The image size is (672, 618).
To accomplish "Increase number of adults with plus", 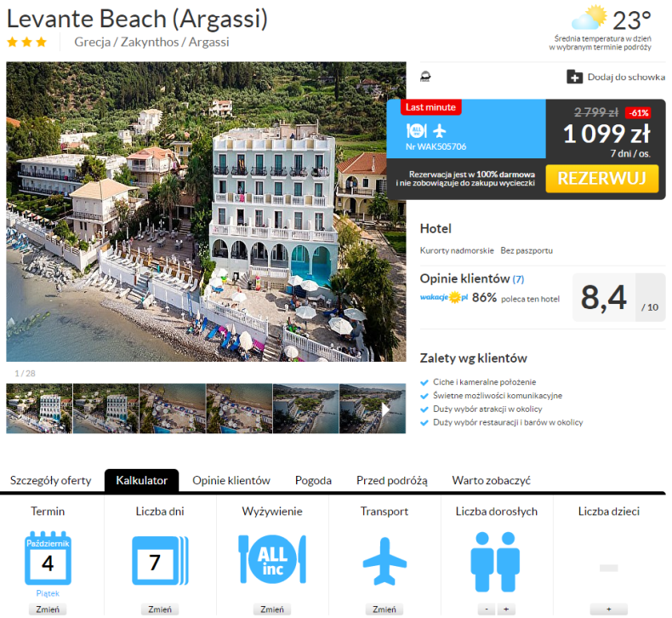I will pos(506,609).
